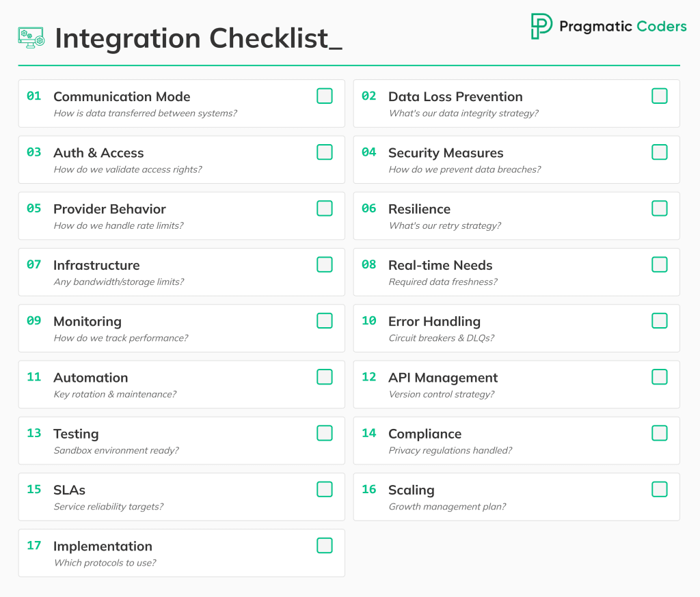Mark Implementation as checked

pos(325,545)
